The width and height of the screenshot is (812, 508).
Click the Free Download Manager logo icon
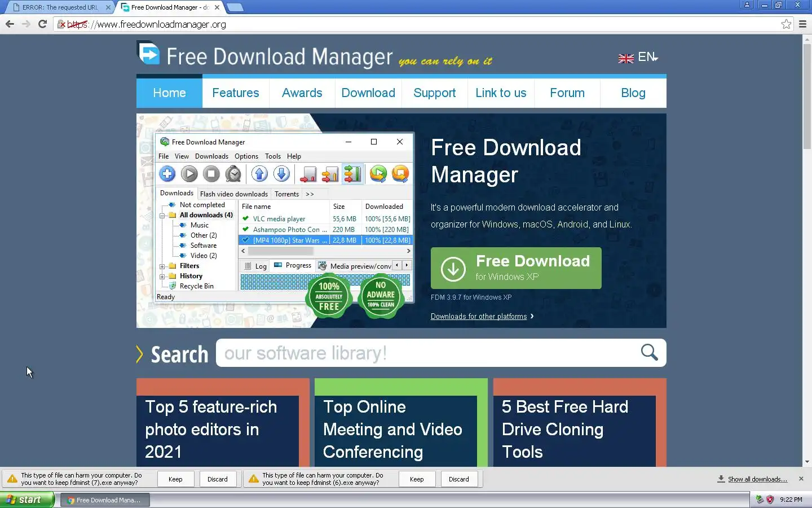(149, 54)
